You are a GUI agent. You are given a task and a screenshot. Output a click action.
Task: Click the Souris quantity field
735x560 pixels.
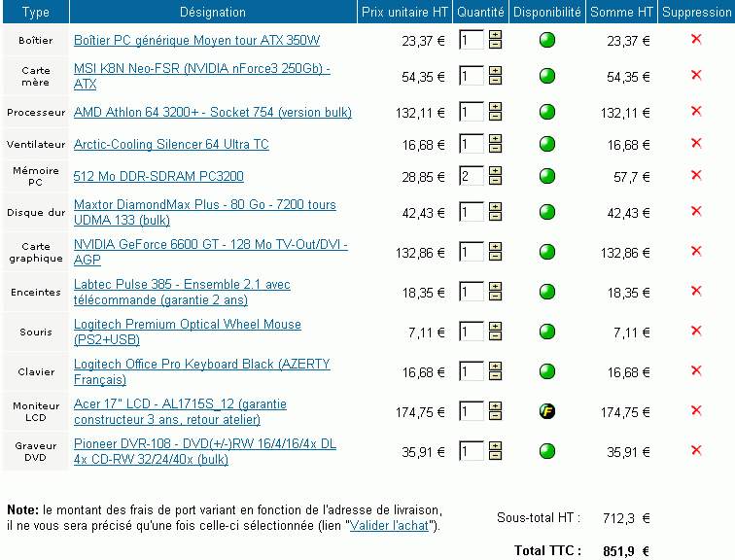[x=472, y=332]
